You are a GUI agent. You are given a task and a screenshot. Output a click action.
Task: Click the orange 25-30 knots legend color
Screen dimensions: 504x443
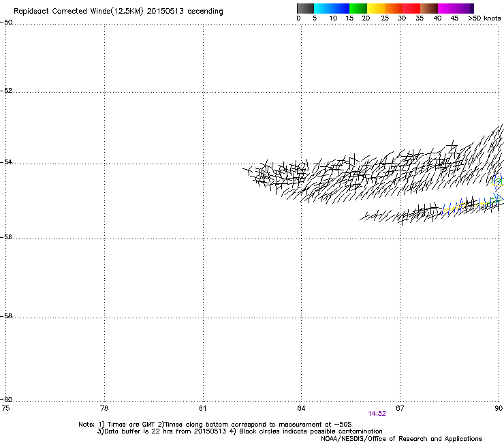click(394, 8)
